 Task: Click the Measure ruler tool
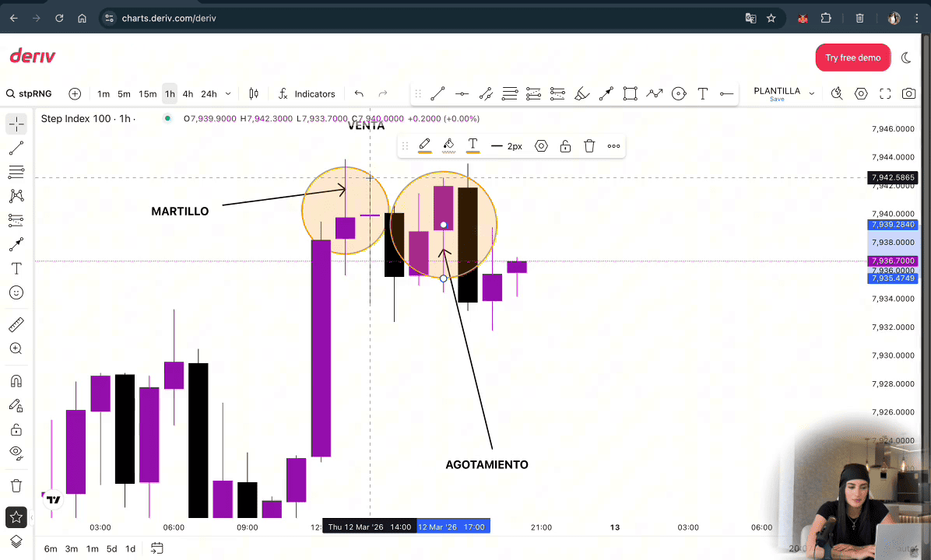[16, 324]
